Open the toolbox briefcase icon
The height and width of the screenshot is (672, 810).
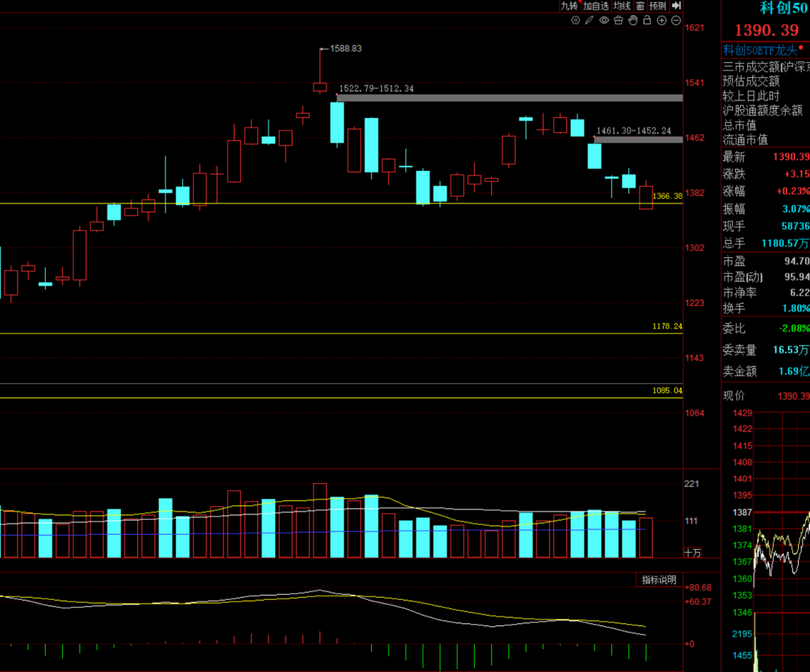(x=618, y=20)
